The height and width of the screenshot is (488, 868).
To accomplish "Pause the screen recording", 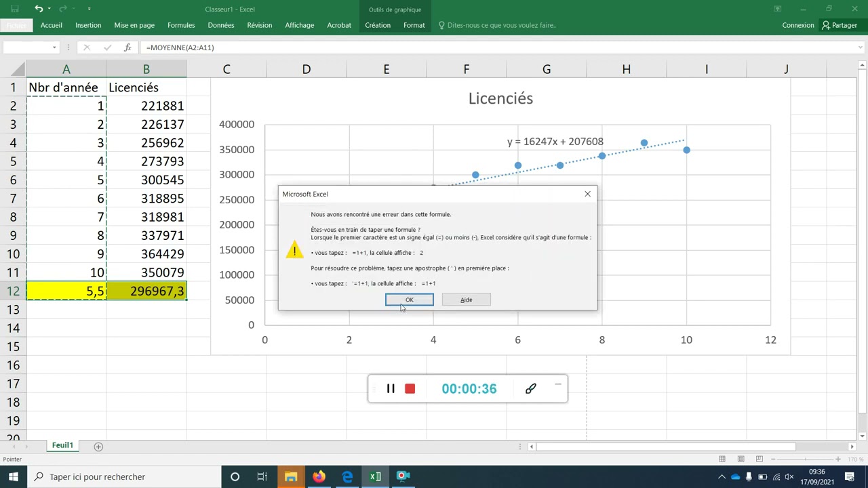I will 391,388.
